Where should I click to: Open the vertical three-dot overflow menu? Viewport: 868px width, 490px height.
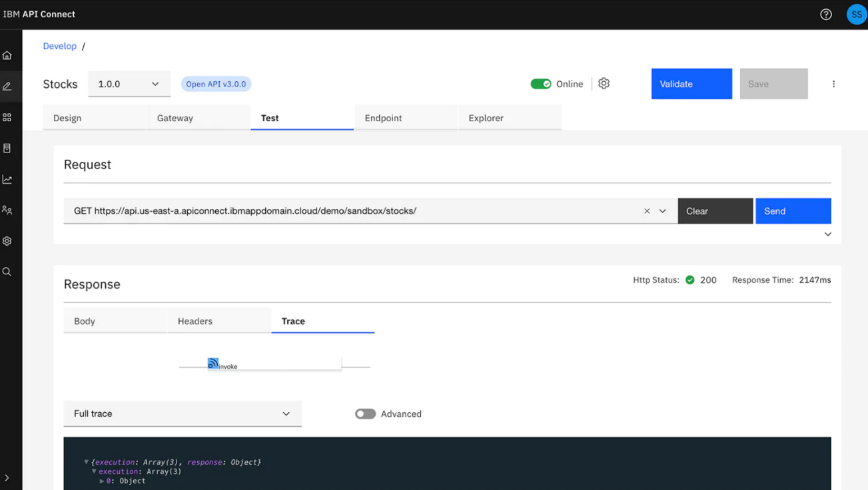click(x=833, y=84)
